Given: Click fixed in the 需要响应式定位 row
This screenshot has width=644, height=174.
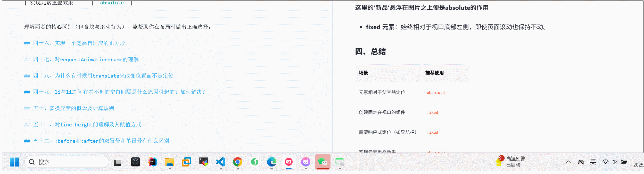Looking at the screenshot, I should point(432,132).
